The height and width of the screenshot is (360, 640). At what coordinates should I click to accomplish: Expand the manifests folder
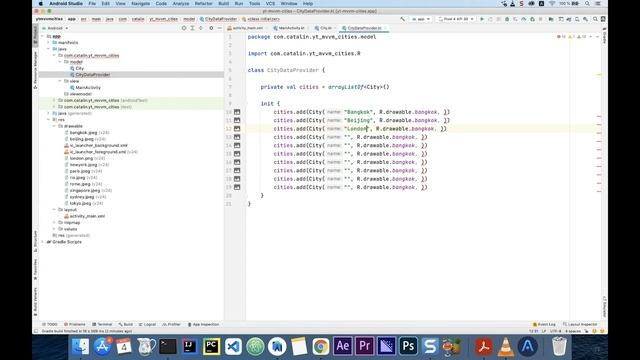pyautogui.click(x=49, y=42)
